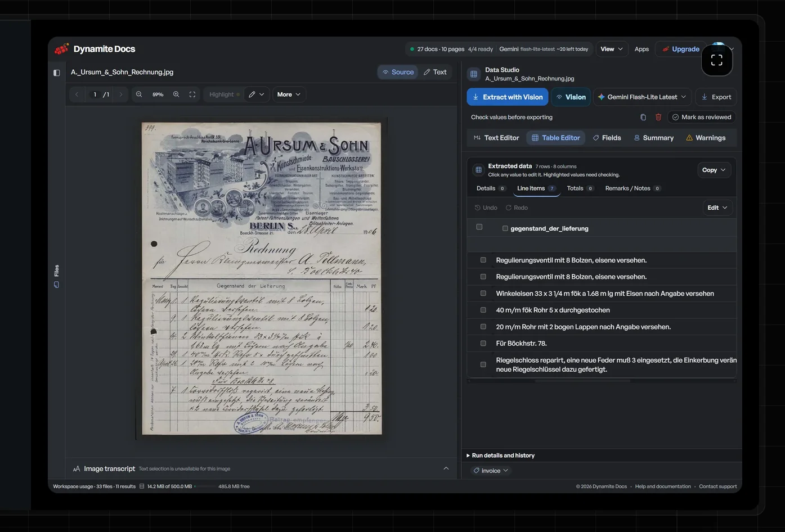Click the Redo button

click(517, 208)
